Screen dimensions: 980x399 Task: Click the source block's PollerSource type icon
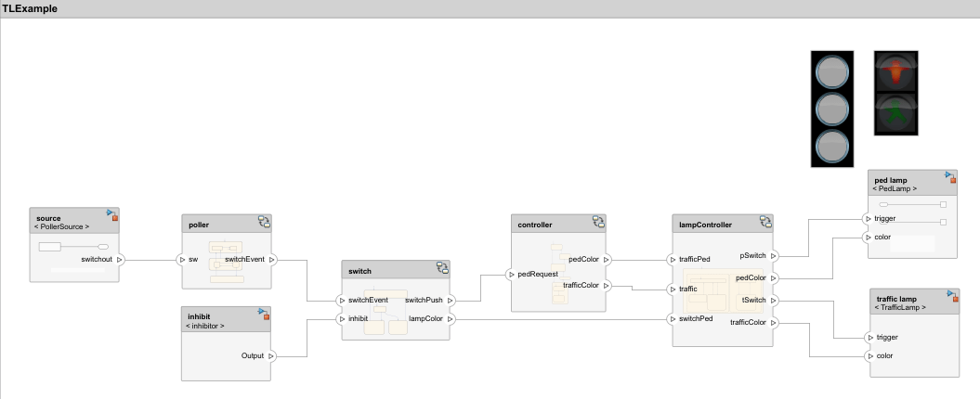(111, 215)
